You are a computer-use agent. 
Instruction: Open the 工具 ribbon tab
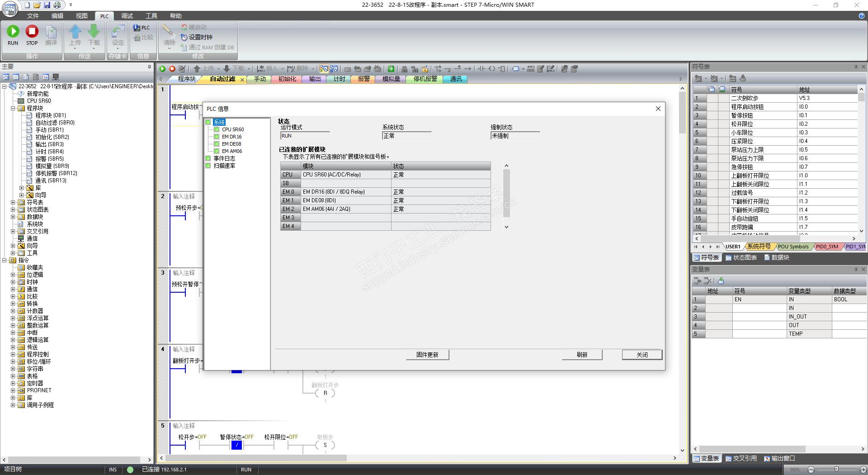pos(151,16)
